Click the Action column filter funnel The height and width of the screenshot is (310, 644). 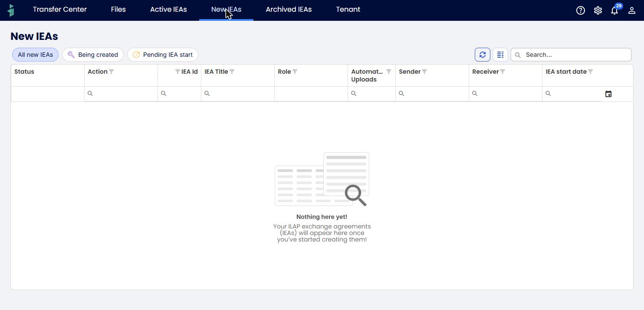coord(112,72)
